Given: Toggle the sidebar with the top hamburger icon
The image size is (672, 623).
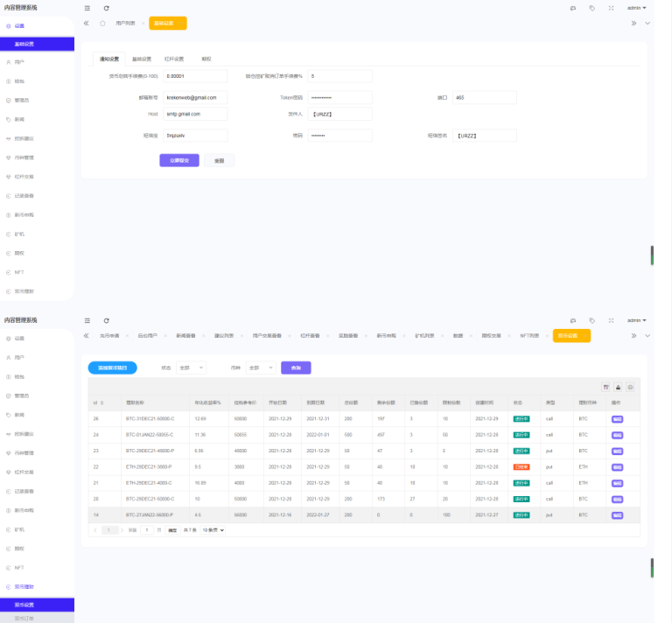Looking at the screenshot, I should click(87, 7).
